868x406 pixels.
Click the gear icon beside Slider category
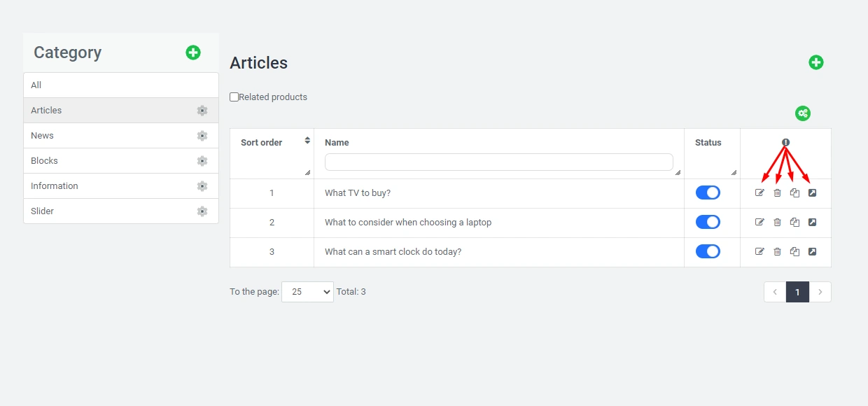tap(202, 211)
